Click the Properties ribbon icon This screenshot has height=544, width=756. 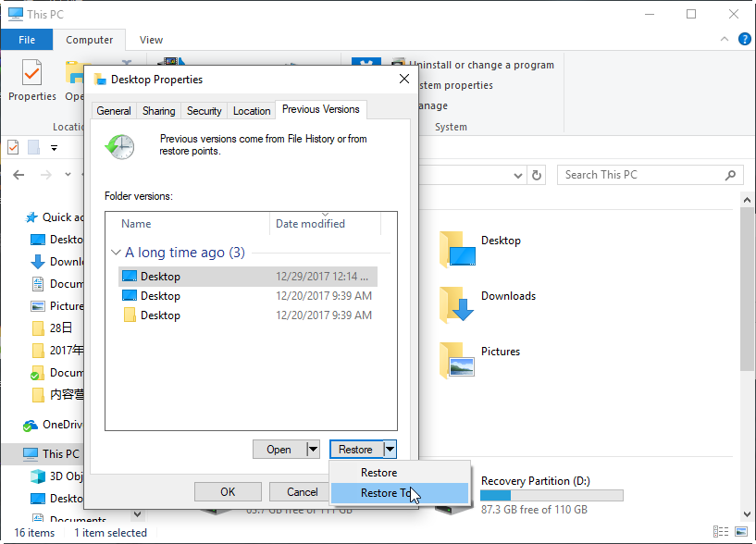(31, 80)
